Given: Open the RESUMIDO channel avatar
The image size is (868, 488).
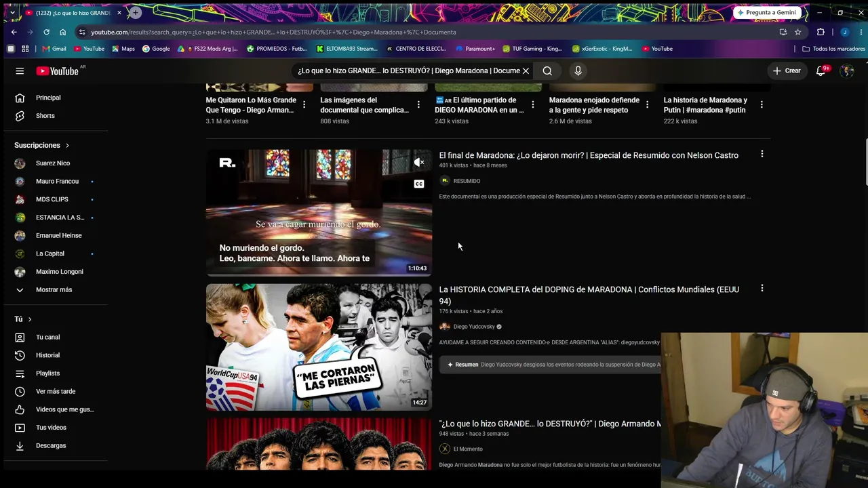Looking at the screenshot, I should pyautogui.click(x=445, y=181).
